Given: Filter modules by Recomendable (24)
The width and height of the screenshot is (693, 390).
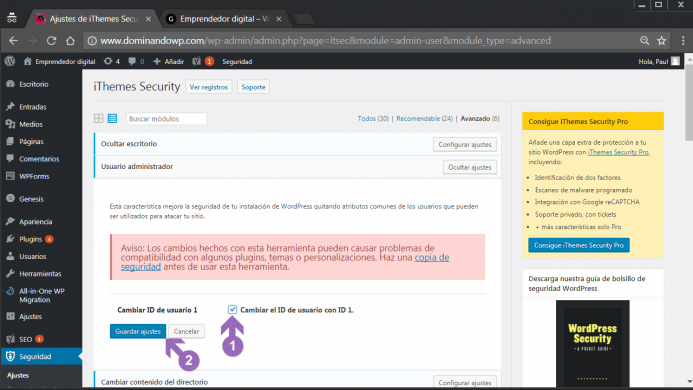Looking at the screenshot, I should (x=424, y=119).
